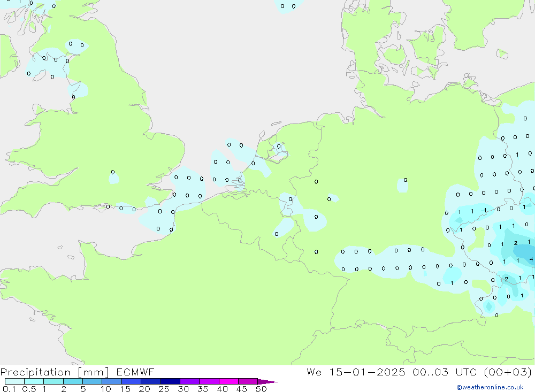Screen dimensions: 535x392
Task: Click the 'Precipitation [mm]' title text
Action: tap(55, 372)
